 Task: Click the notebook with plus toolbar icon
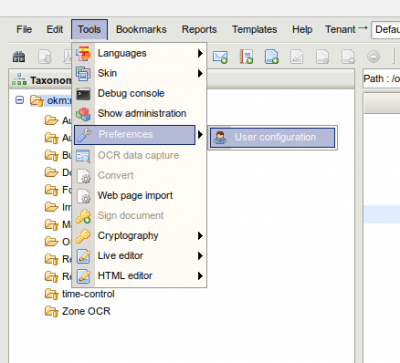[x=246, y=57]
